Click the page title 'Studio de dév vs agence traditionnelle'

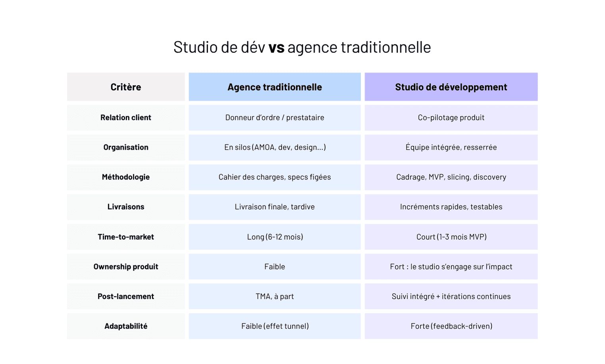coord(302,46)
